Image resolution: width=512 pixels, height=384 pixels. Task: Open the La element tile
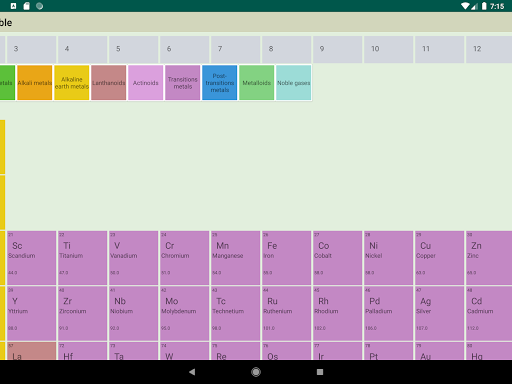pyautogui.click(x=32, y=351)
